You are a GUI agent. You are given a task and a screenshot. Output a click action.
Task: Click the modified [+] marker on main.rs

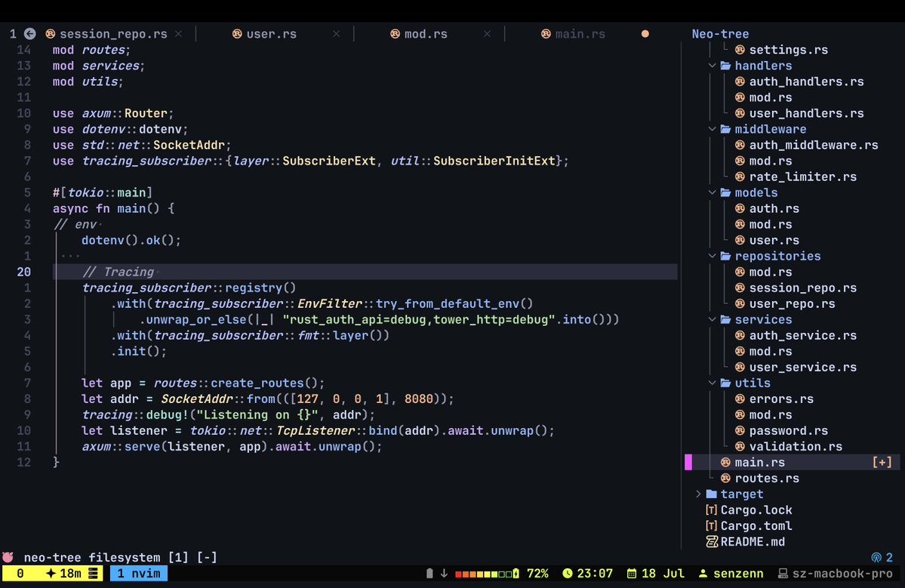click(882, 463)
